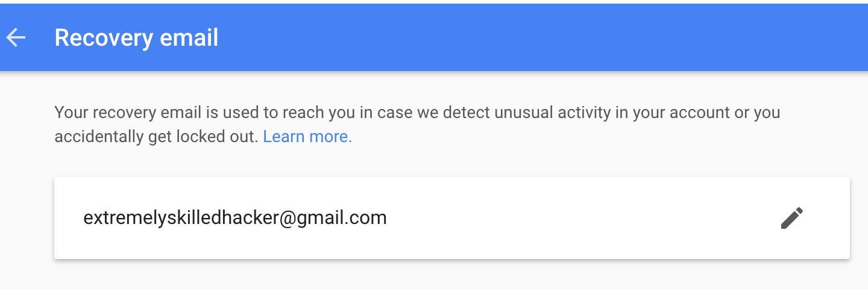Click the back arrow in the header
Screen dimensions: 868x289
click(x=16, y=38)
